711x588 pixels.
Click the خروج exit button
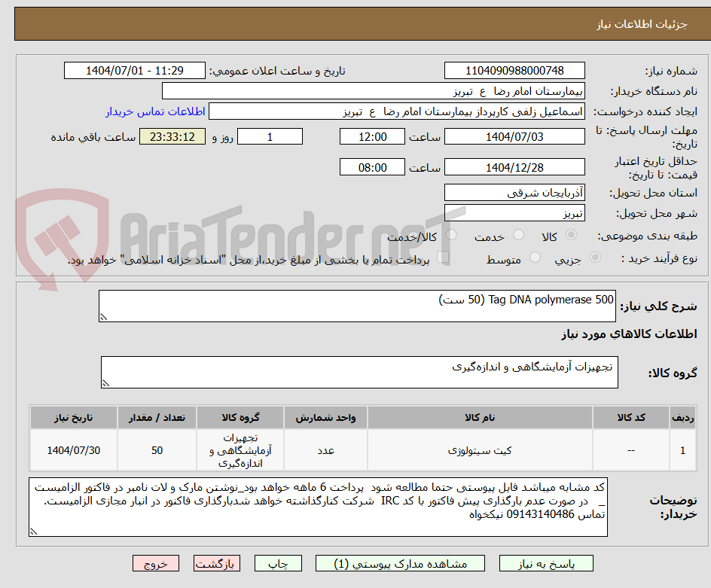[x=156, y=563]
